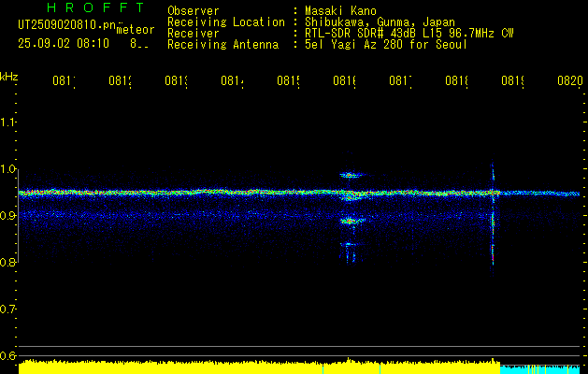Click the 0813 time marker
This screenshot has width=588, height=374.
[177, 81]
